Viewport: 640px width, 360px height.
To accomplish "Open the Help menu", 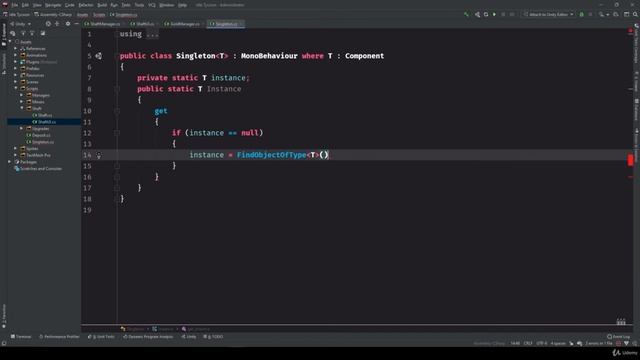I will coord(182,5).
